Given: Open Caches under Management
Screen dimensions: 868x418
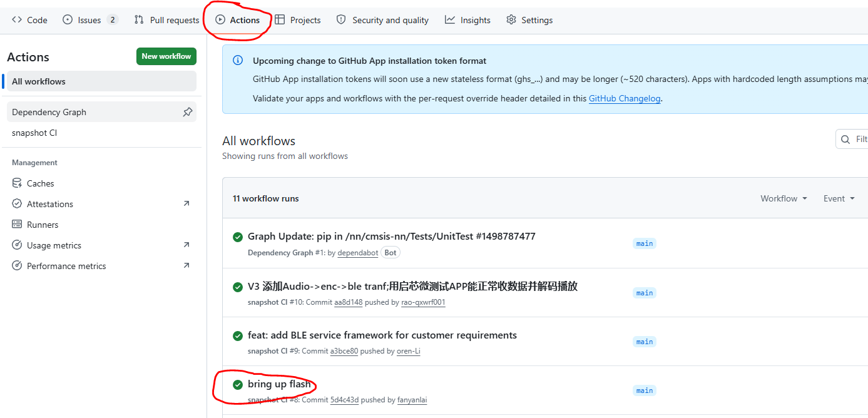Looking at the screenshot, I should 101,183.
